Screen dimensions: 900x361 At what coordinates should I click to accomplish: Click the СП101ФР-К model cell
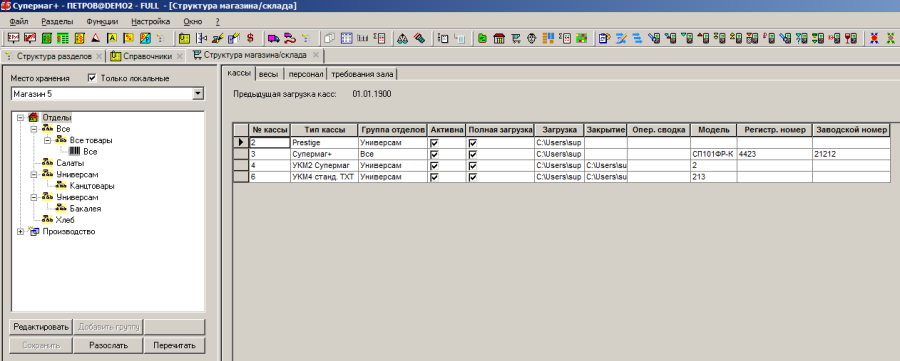pyautogui.click(x=713, y=154)
